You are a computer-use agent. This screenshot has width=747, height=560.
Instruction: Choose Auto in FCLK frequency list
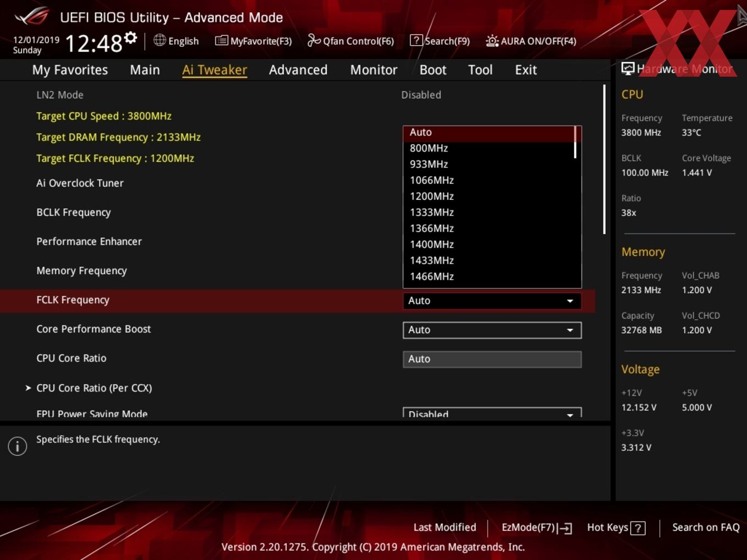[x=488, y=132]
